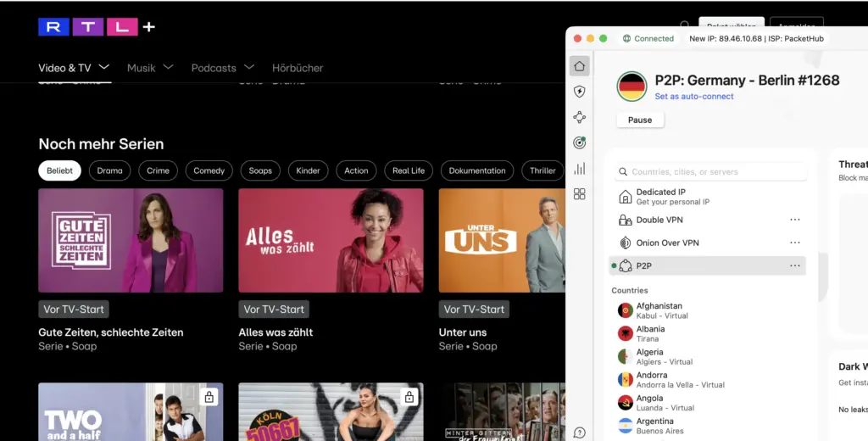This screenshot has height=441, width=868.
Task: Open the four-squares grid icon in sidebar
Action: click(580, 194)
